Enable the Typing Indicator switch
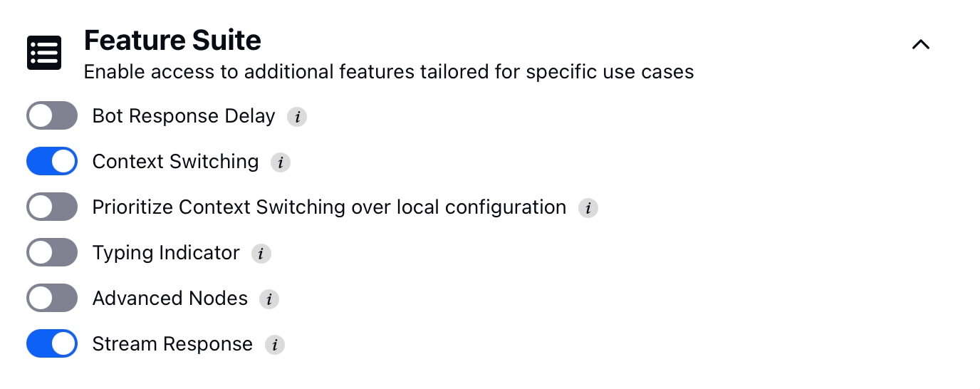Viewport: 980px width, 389px height. pos(52,252)
